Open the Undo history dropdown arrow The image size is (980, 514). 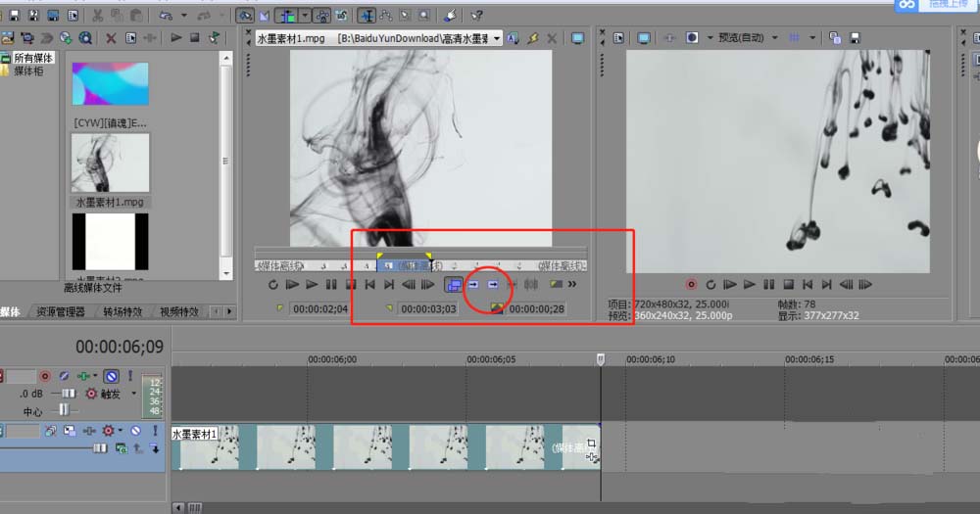[x=184, y=15]
